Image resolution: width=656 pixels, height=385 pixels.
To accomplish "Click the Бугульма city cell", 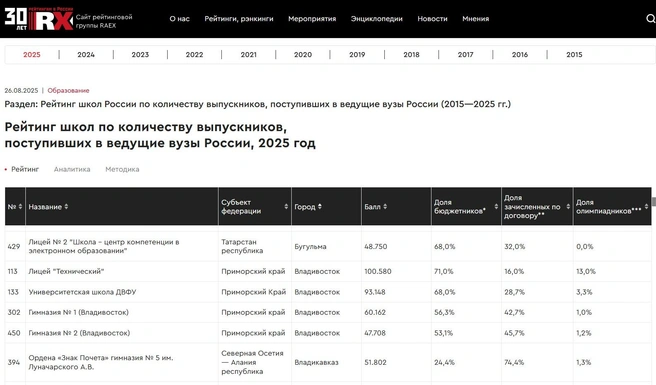I will coord(310,246).
